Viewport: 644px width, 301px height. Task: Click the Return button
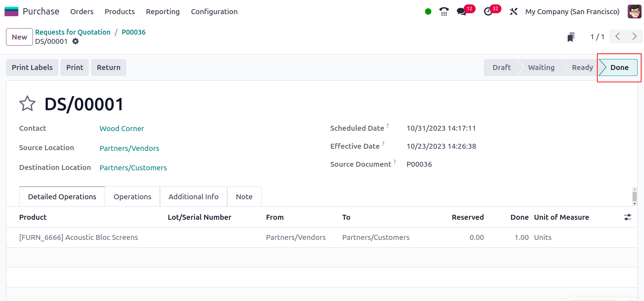(x=109, y=67)
